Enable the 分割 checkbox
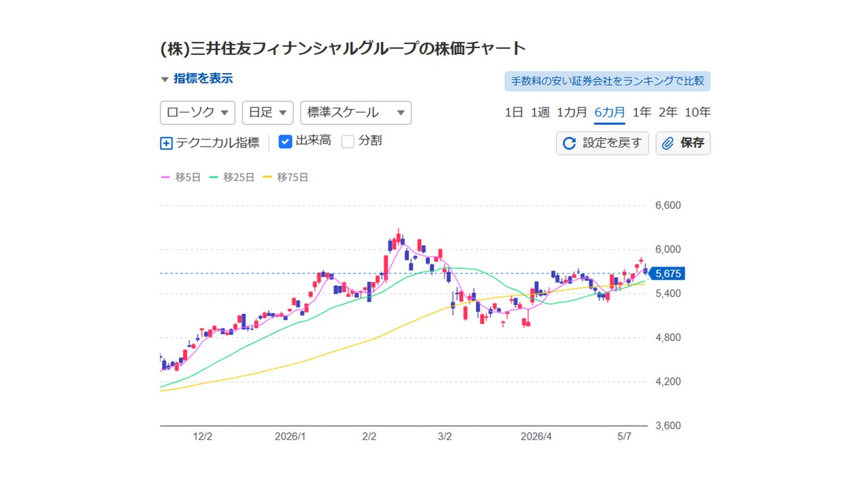This screenshot has height=488, width=868. pos(348,142)
